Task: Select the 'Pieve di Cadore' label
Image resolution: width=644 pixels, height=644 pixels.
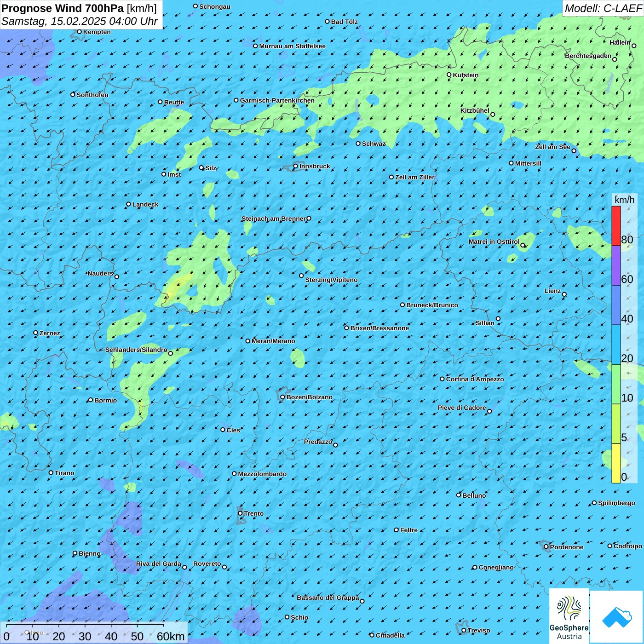Action: pos(462,408)
